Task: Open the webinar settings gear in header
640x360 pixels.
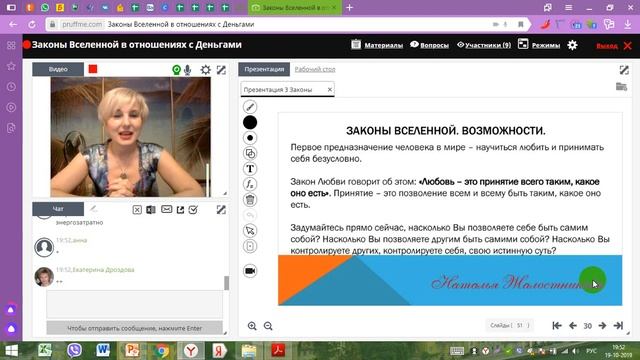Action: 572,45
